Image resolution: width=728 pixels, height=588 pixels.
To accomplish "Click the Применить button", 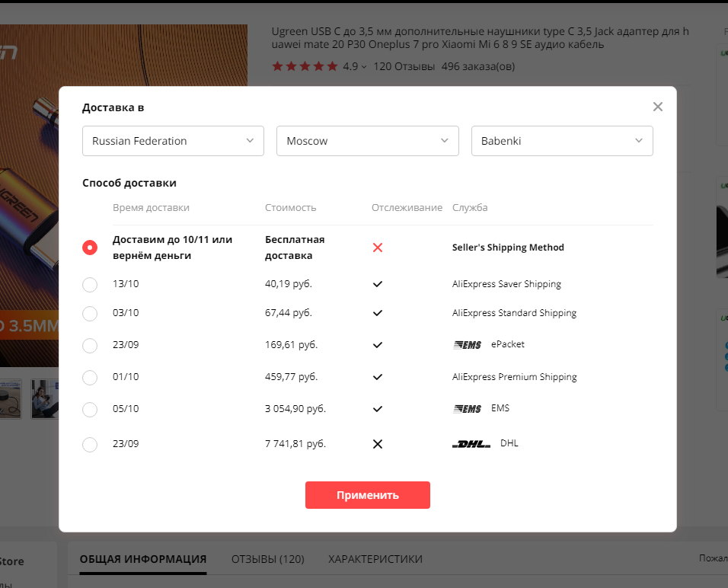I will coord(368,494).
